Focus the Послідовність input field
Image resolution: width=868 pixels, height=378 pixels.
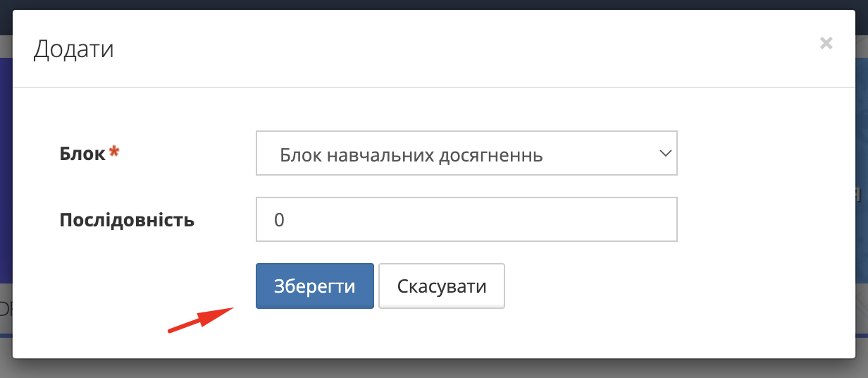(466, 219)
